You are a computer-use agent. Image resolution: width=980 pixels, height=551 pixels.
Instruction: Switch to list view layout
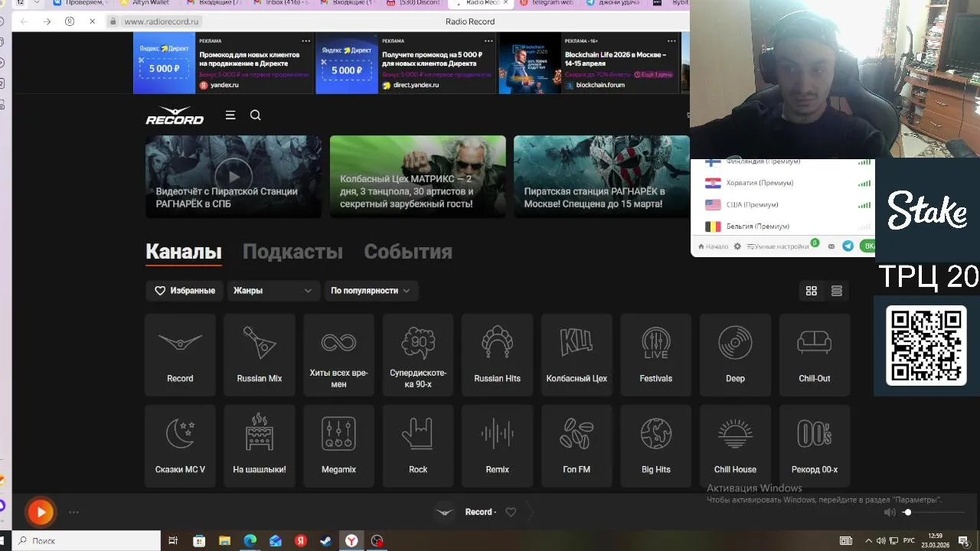[x=837, y=291]
